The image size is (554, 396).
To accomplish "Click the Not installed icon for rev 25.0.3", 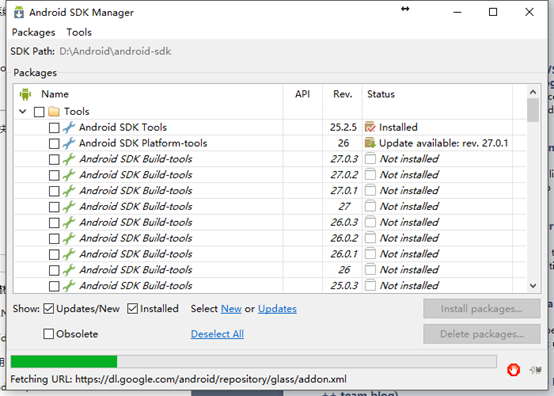I will click(370, 285).
